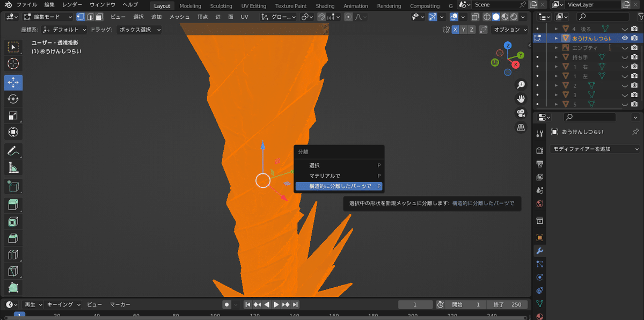Select the Poly Build tool at toolbar bottom
The image size is (644, 320).
point(13,288)
